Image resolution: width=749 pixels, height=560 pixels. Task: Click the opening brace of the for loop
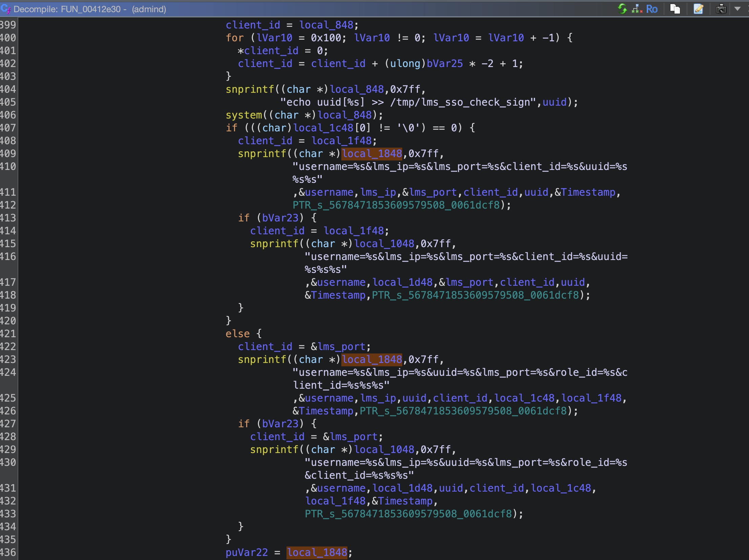570,38
